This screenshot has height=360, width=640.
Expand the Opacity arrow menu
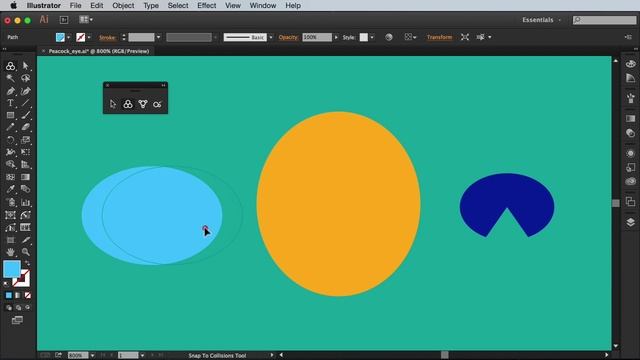pyautogui.click(x=336, y=37)
